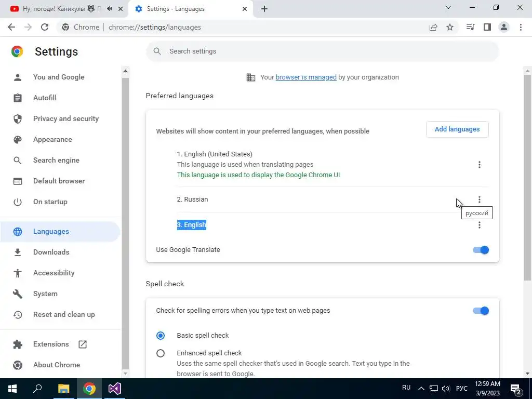
Task: Open File Explorer from taskbar
Action: 63,389
